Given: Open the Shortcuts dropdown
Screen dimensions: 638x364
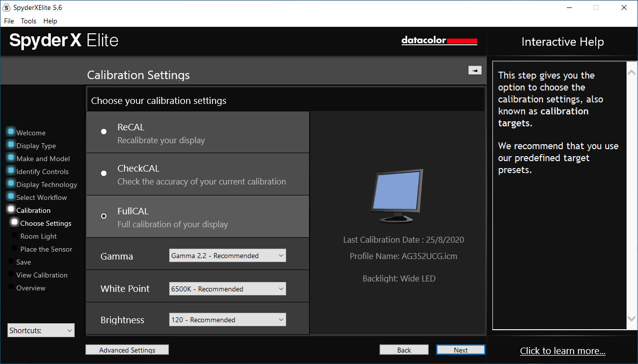Looking at the screenshot, I should tap(41, 330).
